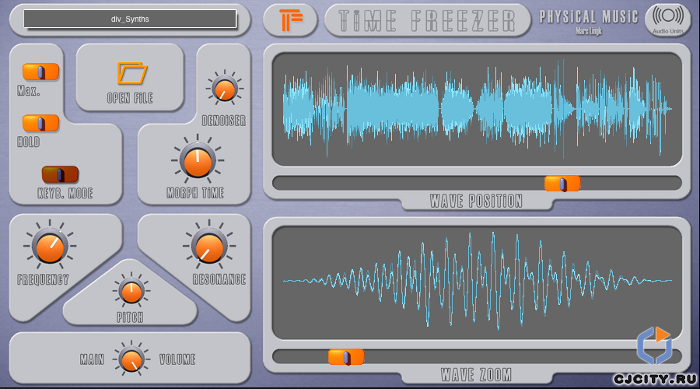Click the Resonance knob
The image size is (700, 389).
[x=209, y=247]
